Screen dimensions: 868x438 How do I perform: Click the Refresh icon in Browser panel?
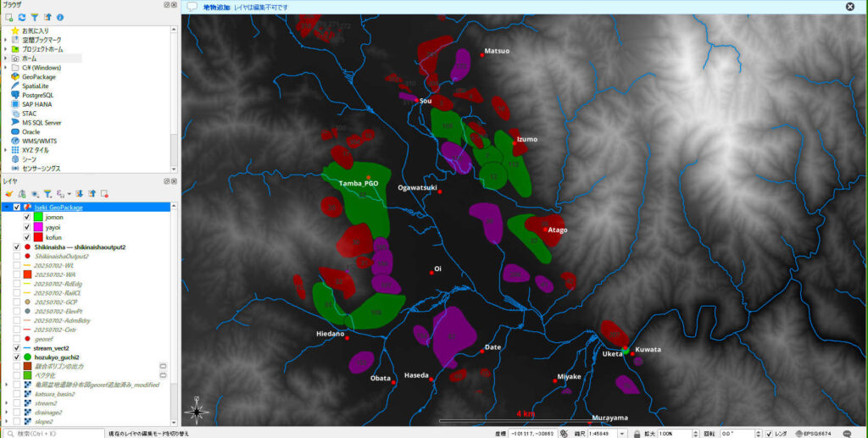point(22,17)
